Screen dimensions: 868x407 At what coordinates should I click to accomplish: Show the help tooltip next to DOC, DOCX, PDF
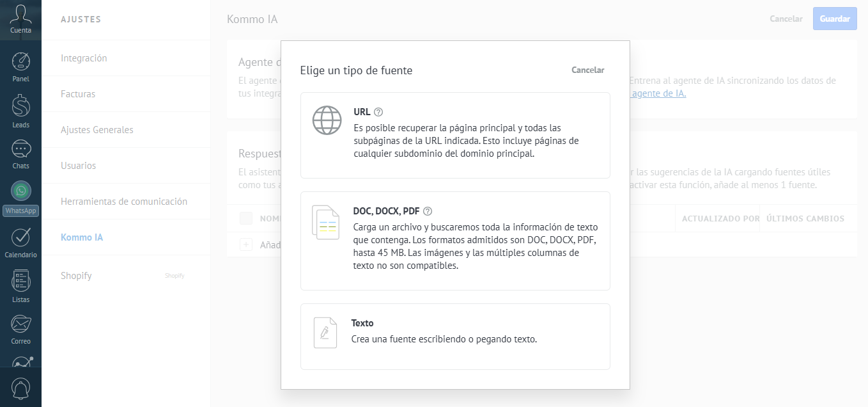click(x=428, y=211)
